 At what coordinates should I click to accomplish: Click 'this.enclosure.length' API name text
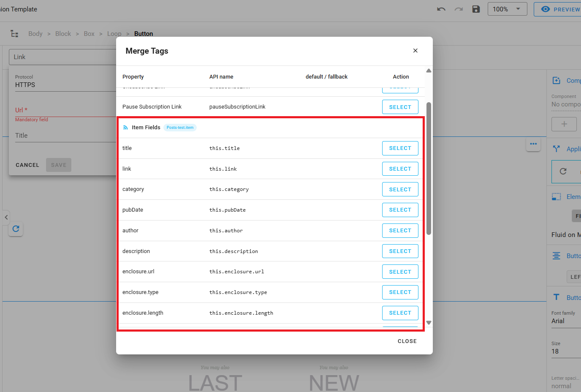point(241,313)
